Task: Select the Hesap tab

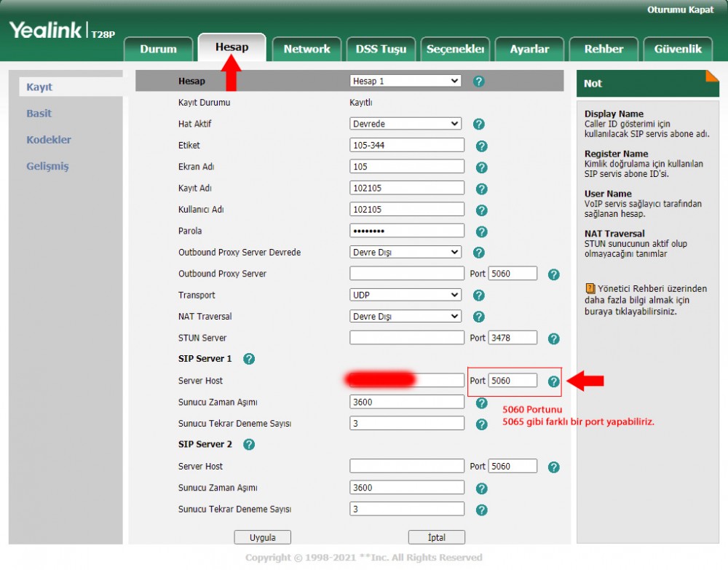Action: tap(232, 47)
